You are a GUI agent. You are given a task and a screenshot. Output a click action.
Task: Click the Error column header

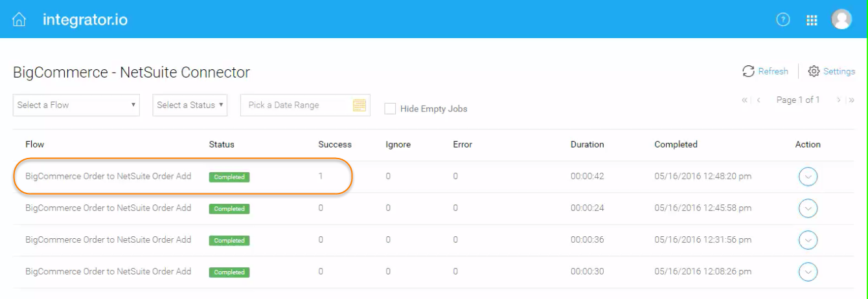(x=463, y=144)
